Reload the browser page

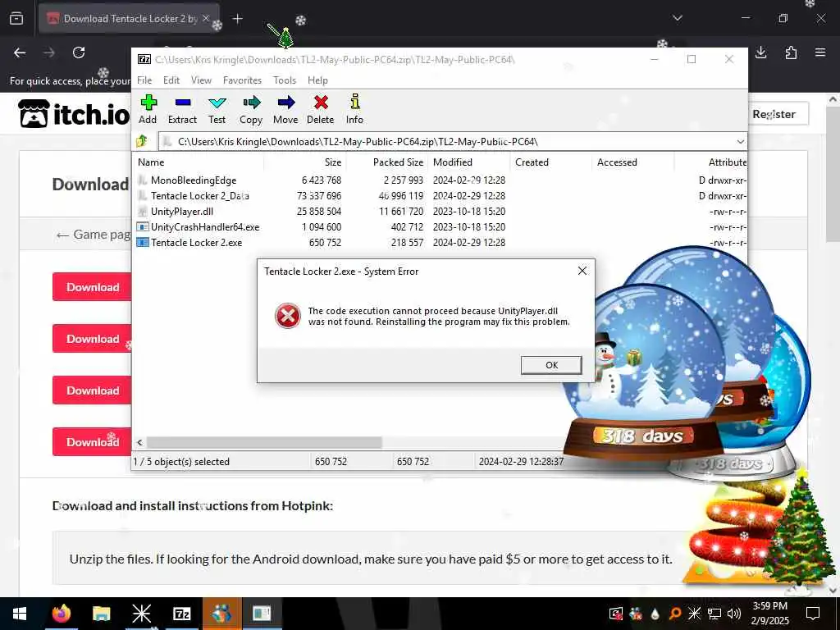(x=79, y=52)
